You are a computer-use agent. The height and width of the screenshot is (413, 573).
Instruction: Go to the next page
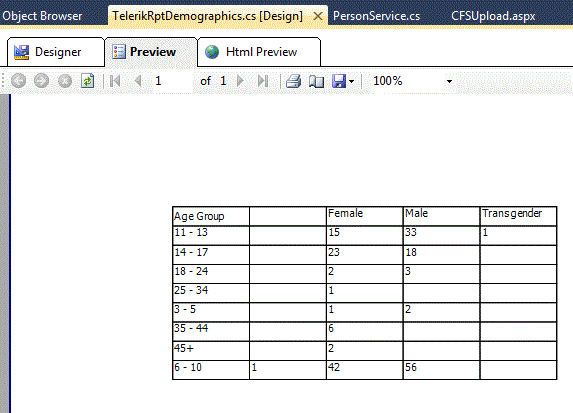[240, 81]
